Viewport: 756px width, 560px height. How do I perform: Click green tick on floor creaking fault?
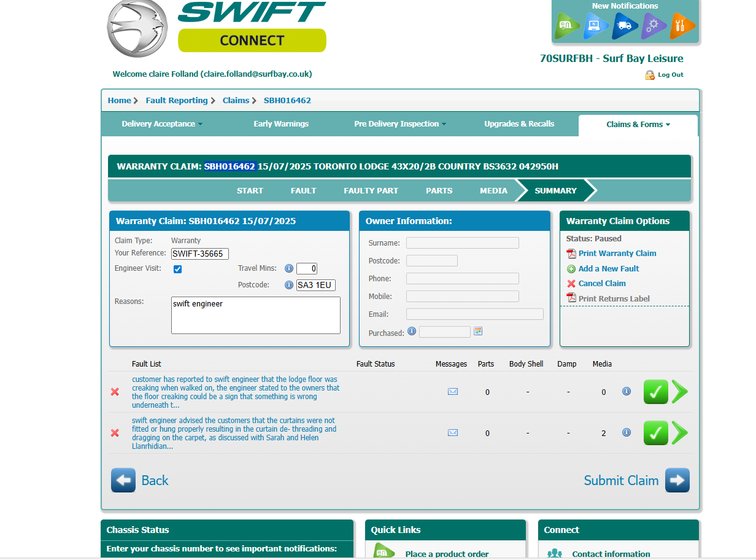656,392
